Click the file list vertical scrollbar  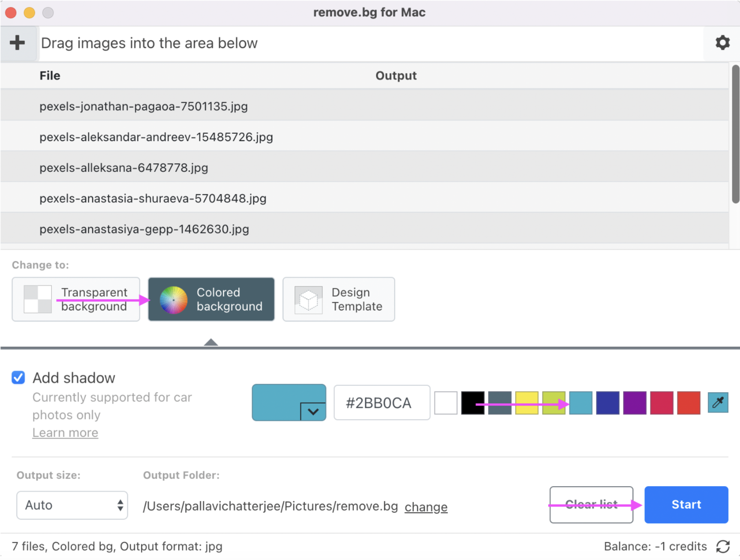735,134
